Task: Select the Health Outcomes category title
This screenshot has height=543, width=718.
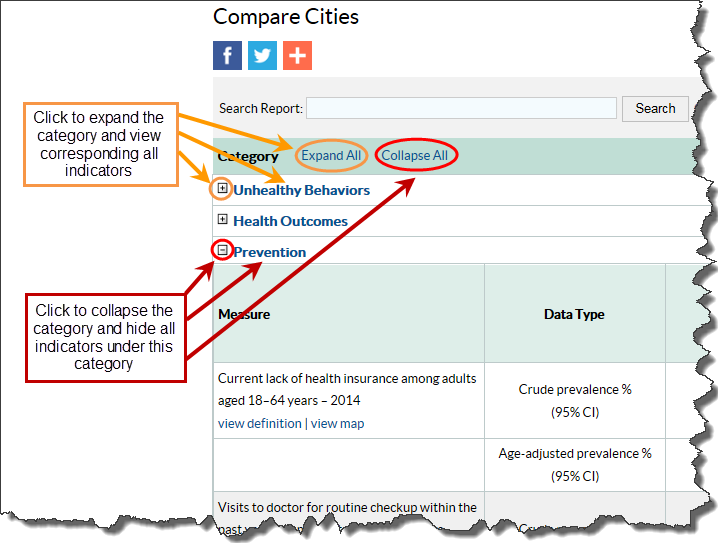Action: [x=290, y=221]
